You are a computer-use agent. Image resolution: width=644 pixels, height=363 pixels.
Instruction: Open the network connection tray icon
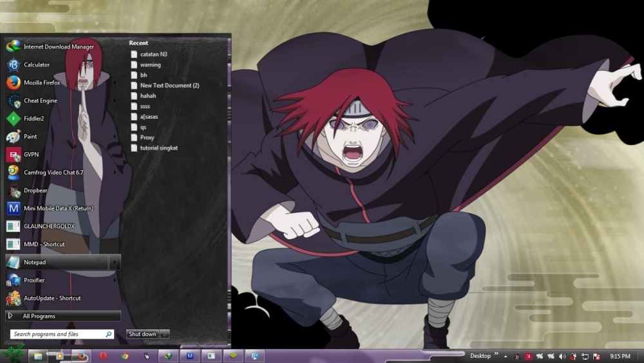585,357
